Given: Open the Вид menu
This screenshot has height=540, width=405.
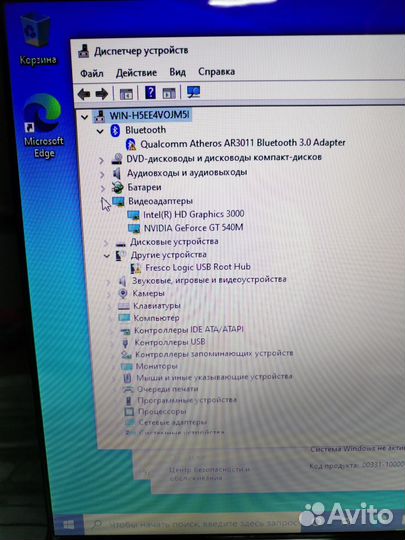Looking at the screenshot, I should point(177,72).
